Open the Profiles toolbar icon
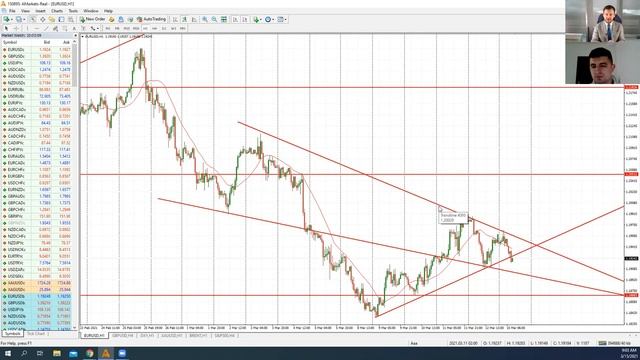The width and height of the screenshot is (640, 360). tap(19, 19)
